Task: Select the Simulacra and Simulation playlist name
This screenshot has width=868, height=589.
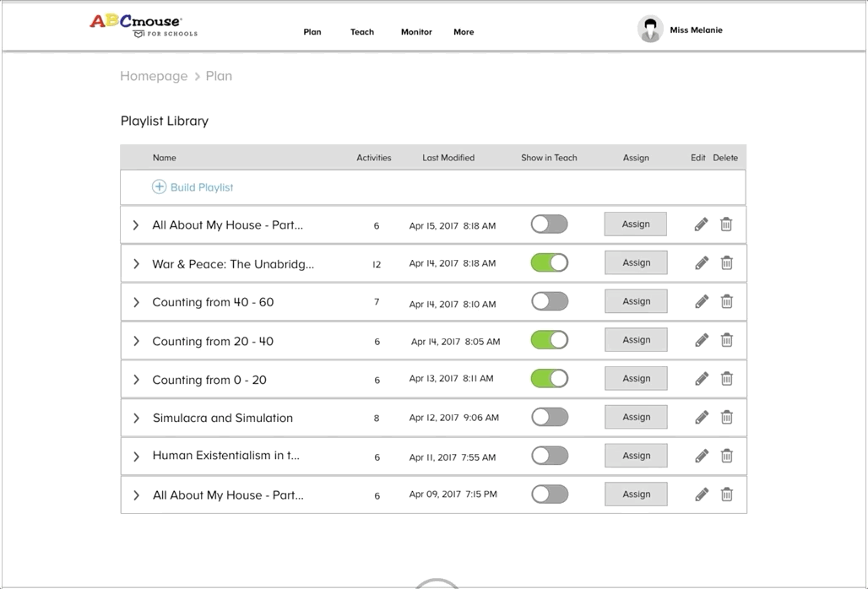Action: tap(223, 418)
